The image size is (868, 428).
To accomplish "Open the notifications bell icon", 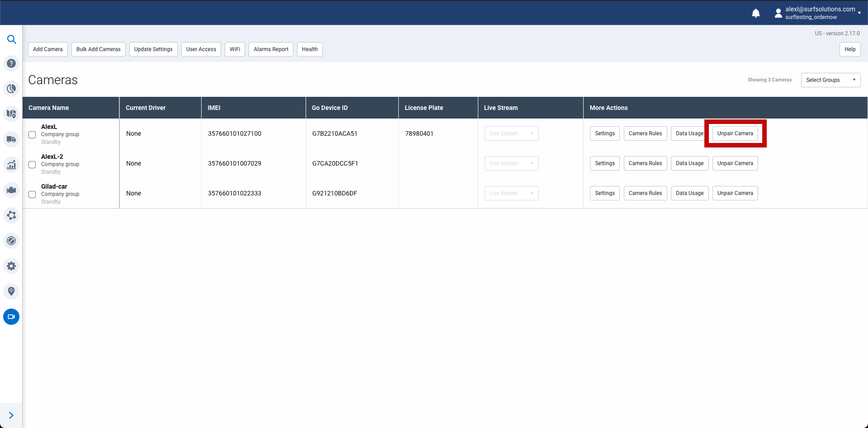I will pyautogui.click(x=756, y=13).
